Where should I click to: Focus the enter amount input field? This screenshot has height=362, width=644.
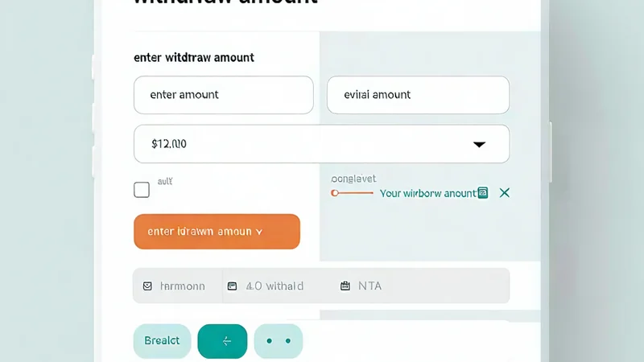point(223,95)
